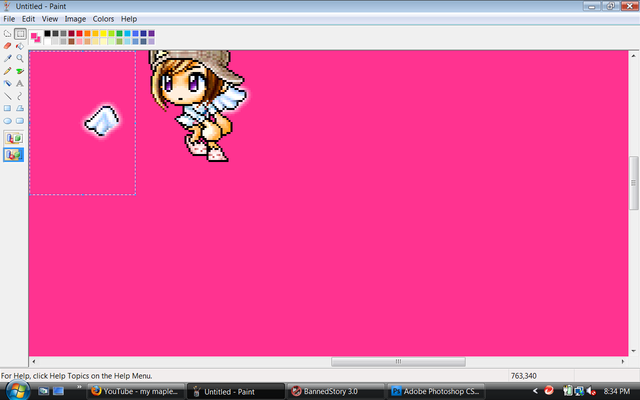
Task: Pick the dark purple color swatch
Action: coord(151,33)
